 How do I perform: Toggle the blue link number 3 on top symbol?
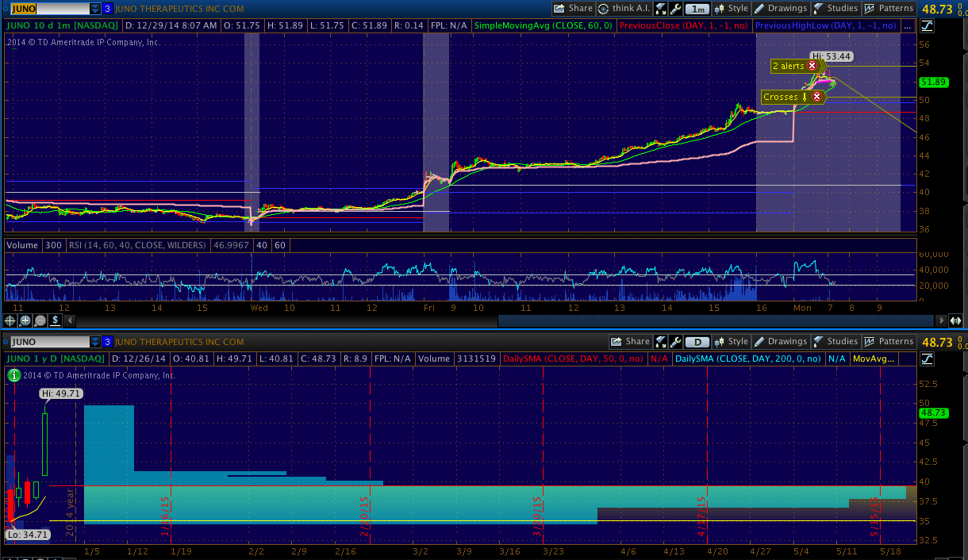click(x=107, y=9)
